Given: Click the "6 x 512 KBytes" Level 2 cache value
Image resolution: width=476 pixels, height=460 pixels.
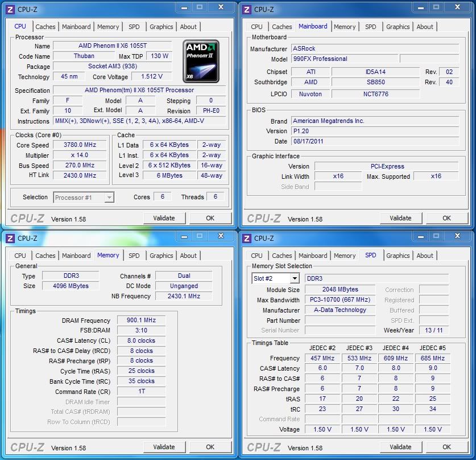Looking at the screenshot, I should (x=169, y=165).
